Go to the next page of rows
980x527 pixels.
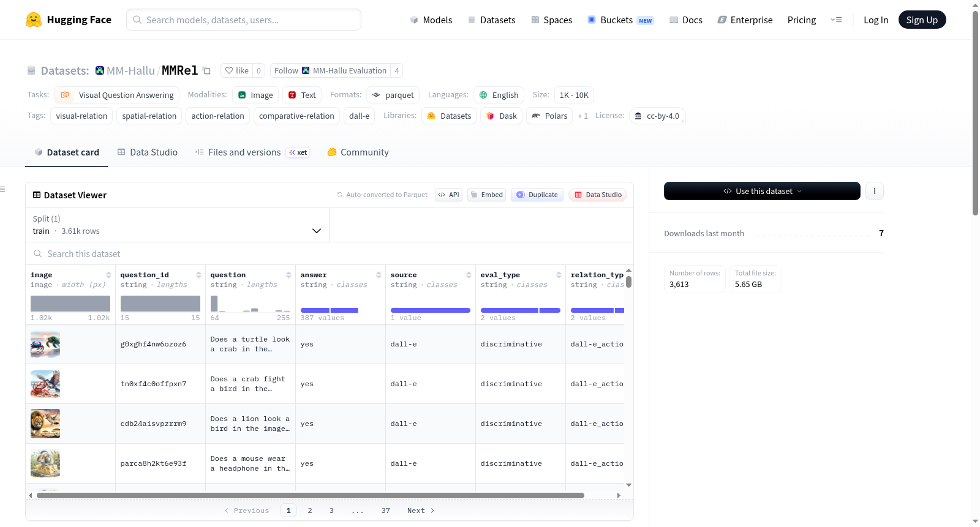tap(421, 511)
